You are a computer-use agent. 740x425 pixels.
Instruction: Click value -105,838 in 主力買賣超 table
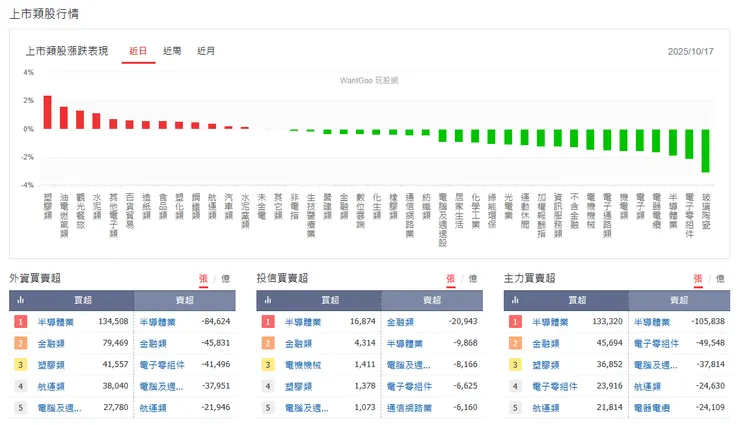708,322
